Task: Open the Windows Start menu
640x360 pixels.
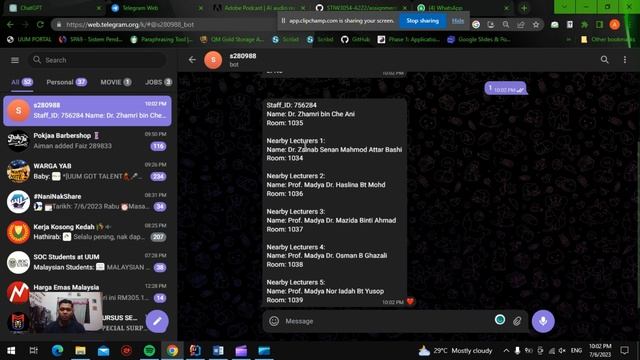Action: [x=11, y=351]
